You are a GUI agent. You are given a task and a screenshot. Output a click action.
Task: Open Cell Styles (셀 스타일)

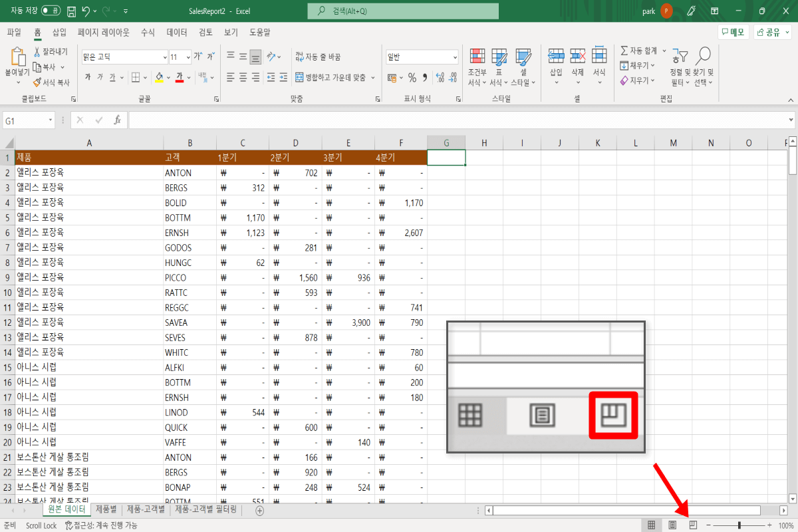click(x=523, y=67)
